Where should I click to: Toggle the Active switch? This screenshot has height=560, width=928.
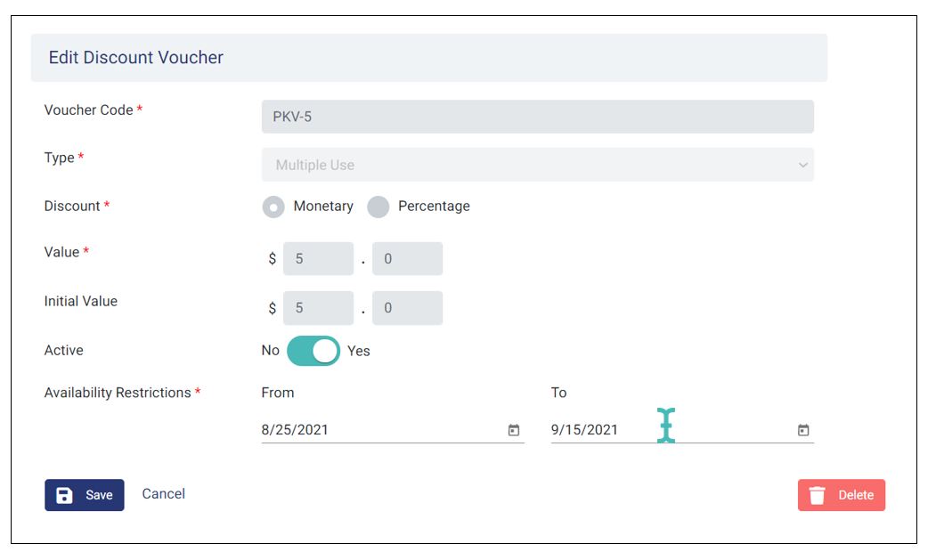313,351
